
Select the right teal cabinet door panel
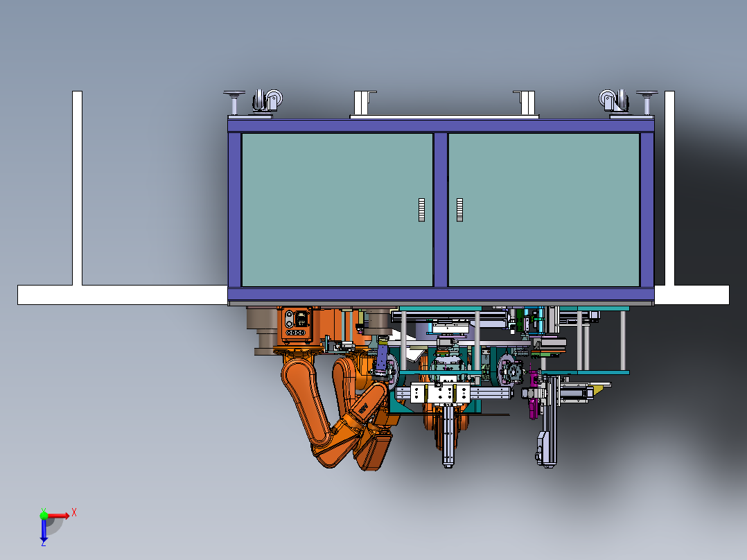coord(543,210)
